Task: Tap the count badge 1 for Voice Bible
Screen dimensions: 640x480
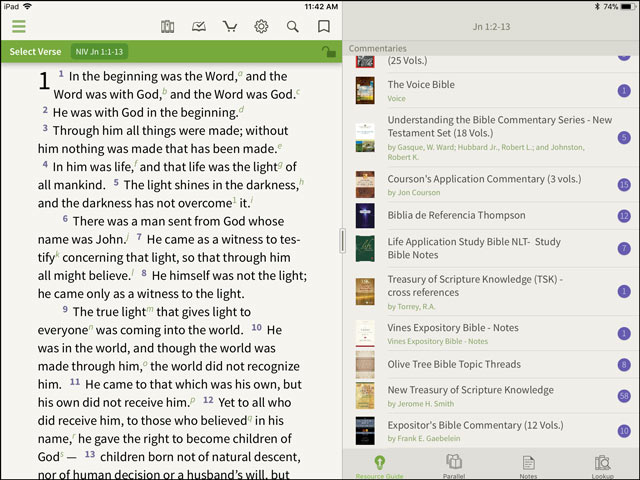Action: coord(624,90)
